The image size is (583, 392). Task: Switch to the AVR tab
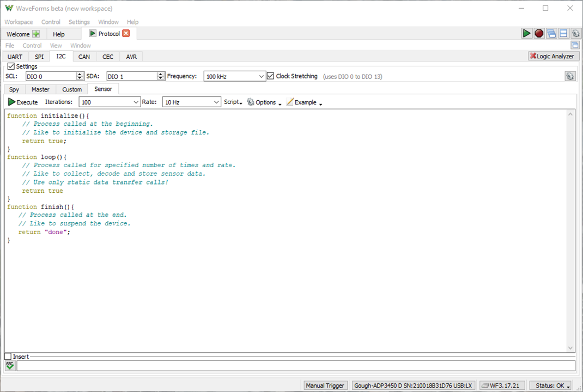[131, 57]
